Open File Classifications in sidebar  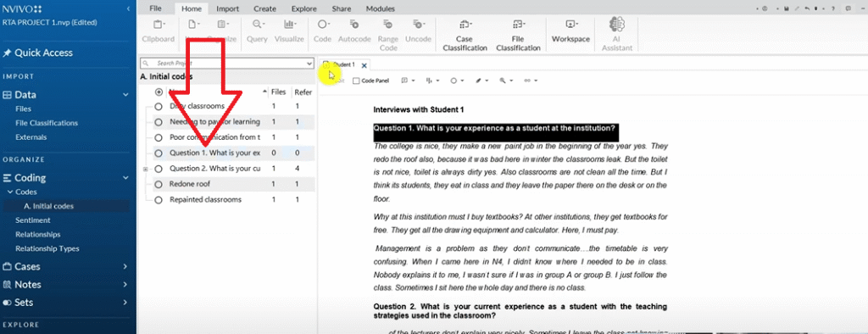[47, 123]
